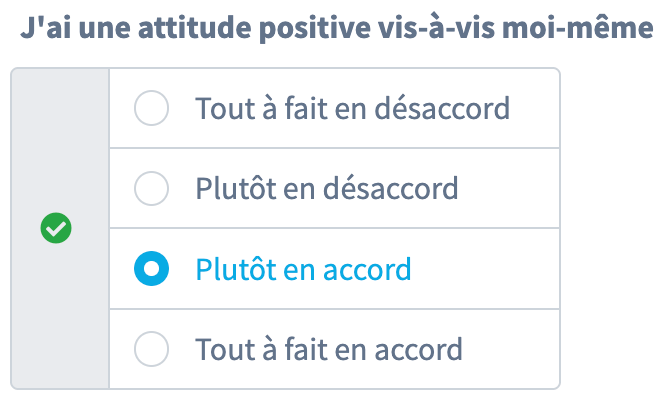The width and height of the screenshot is (660, 400).
Task: Click the green validation checkmark icon
Action: coord(57,229)
